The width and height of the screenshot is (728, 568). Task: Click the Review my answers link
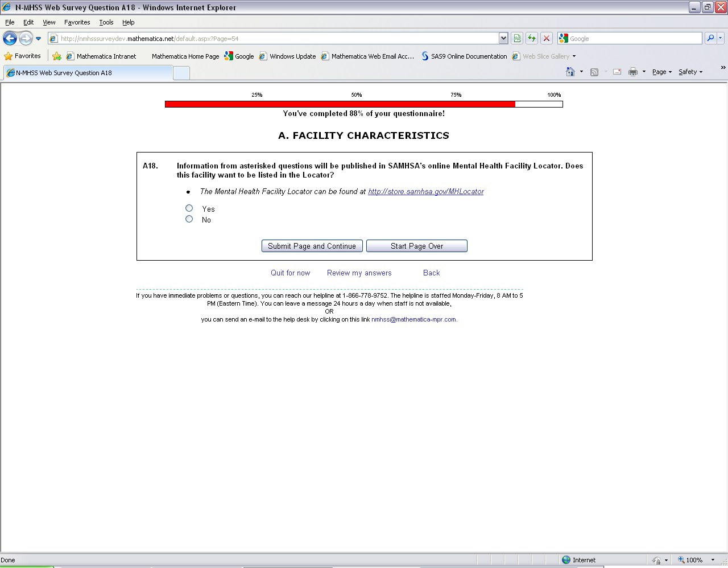(359, 273)
